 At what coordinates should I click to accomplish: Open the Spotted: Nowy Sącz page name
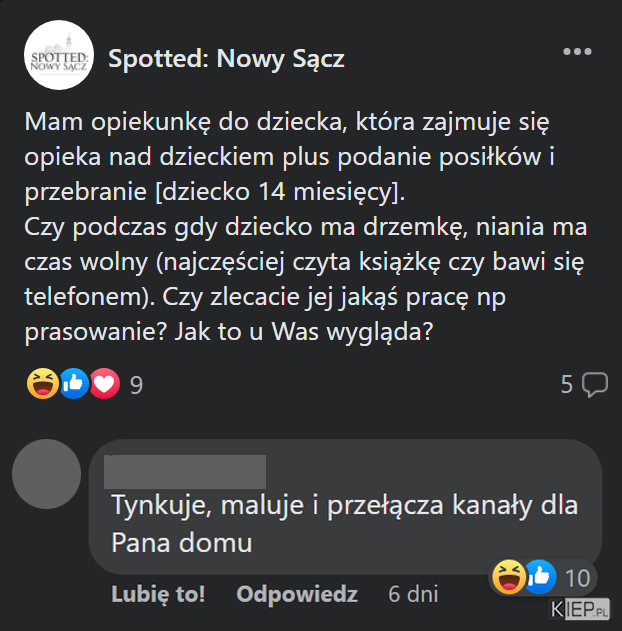point(226,59)
